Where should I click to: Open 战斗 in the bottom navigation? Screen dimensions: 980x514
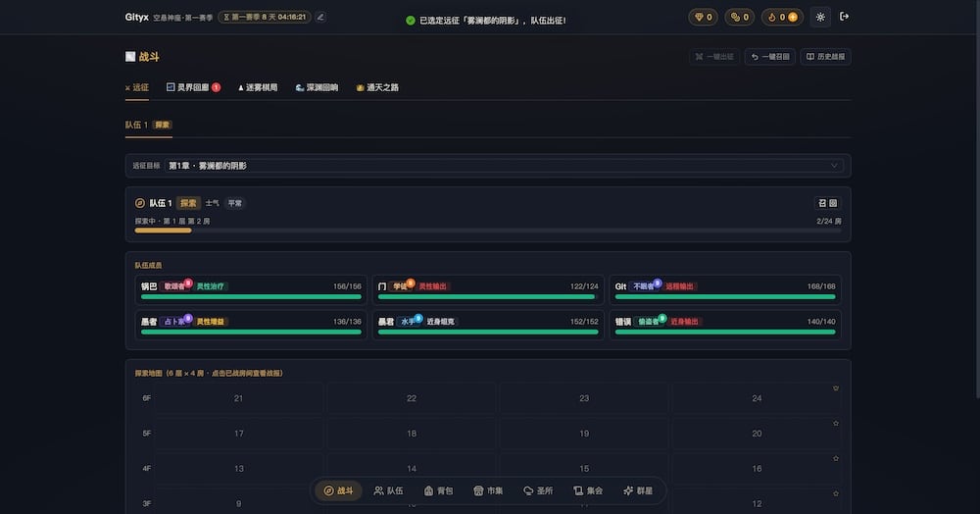pyautogui.click(x=338, y=490)
